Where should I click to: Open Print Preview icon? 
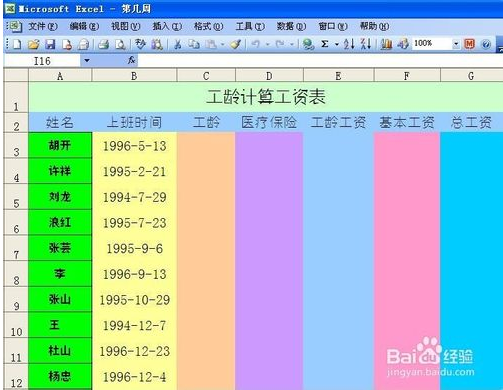pyautogui.click(x=120, y=44)
